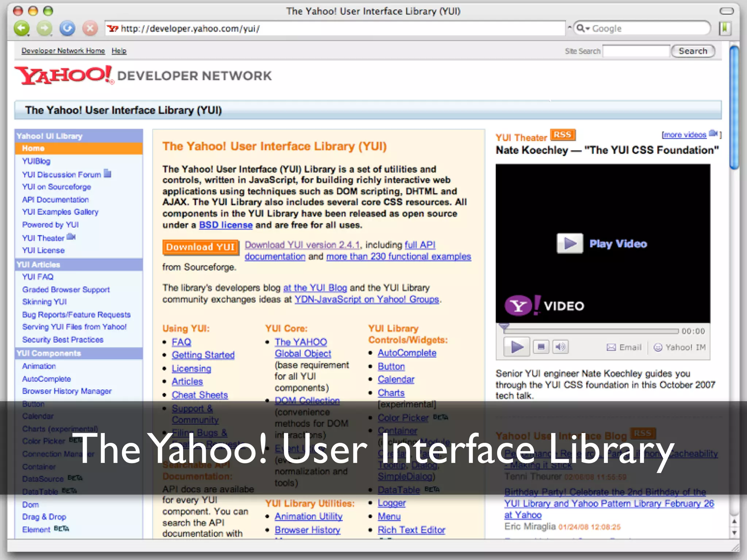Click the toolbar toggle pill in title bar
The image size is (747, 560).
pyautogui.click(x=726, y=11)
